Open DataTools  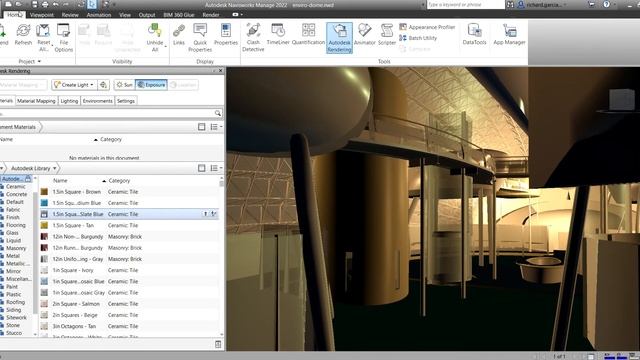474,34
